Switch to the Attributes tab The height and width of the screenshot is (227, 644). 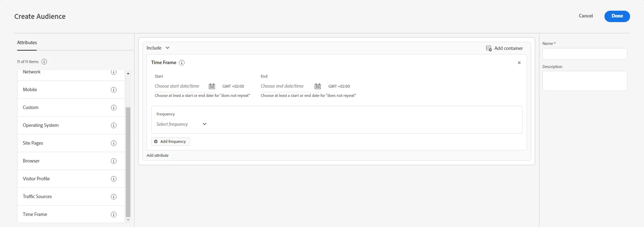click(x=27, y=42)
